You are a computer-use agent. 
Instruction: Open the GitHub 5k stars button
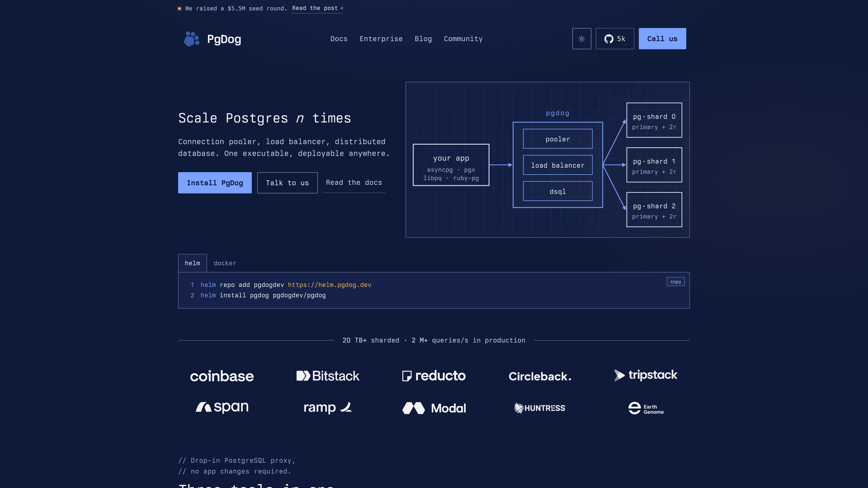point(615,39)
